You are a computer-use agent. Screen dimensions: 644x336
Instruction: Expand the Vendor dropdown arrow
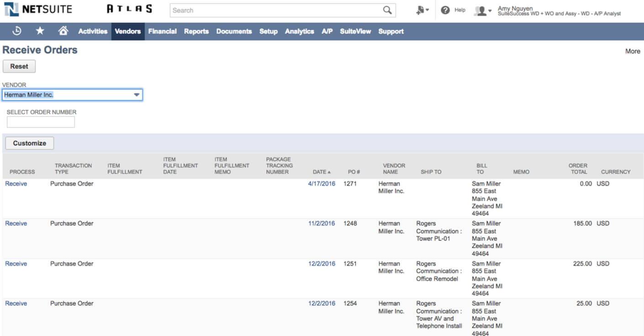[136, 95]
